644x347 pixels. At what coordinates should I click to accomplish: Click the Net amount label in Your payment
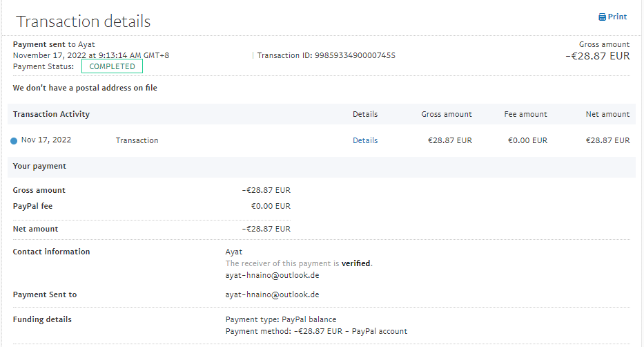[x=35, y=229]
